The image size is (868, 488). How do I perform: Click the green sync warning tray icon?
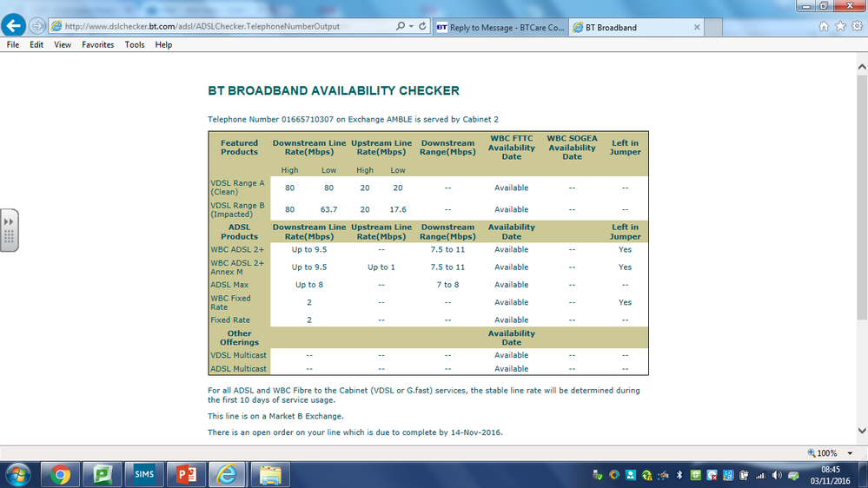[646, 475]
